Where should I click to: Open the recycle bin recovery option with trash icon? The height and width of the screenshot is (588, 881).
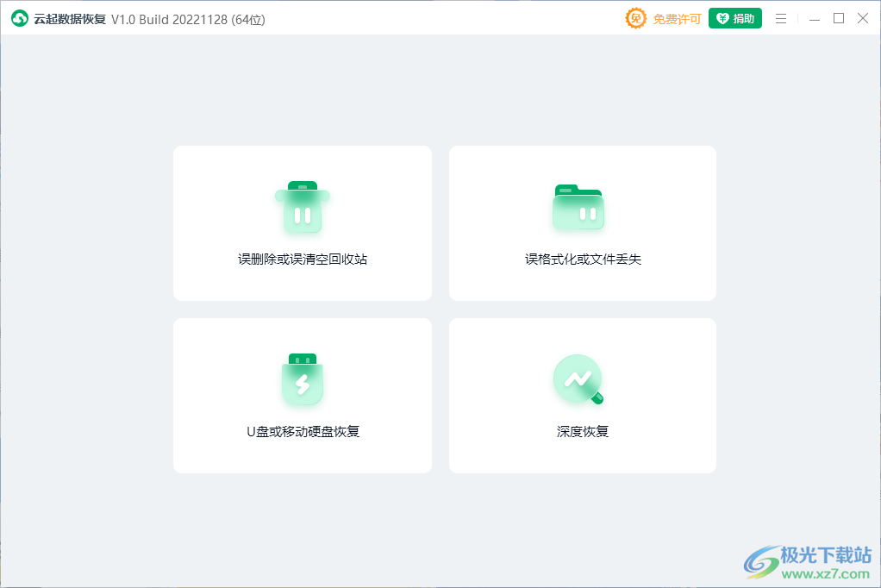(x=302, y=207)
